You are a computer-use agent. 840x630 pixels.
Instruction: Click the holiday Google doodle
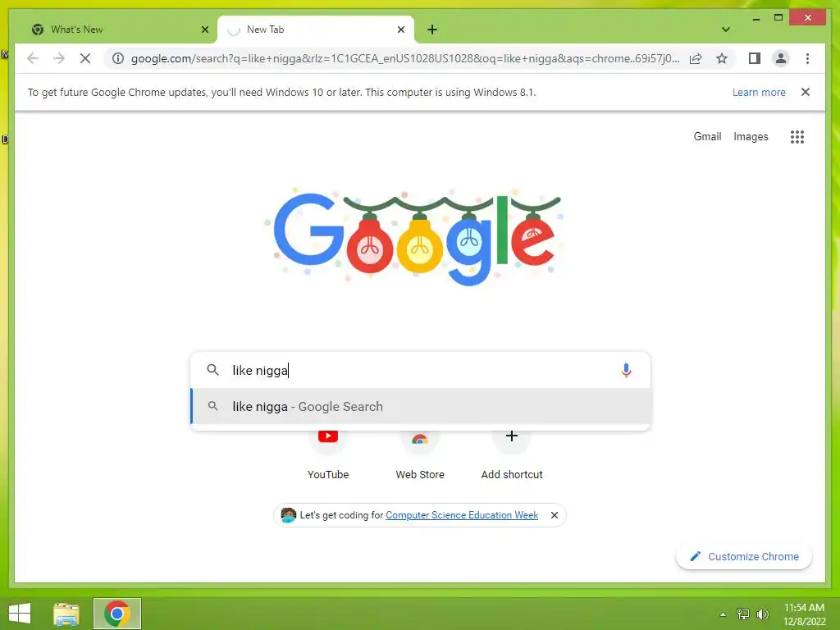click(x=414, y=235)
